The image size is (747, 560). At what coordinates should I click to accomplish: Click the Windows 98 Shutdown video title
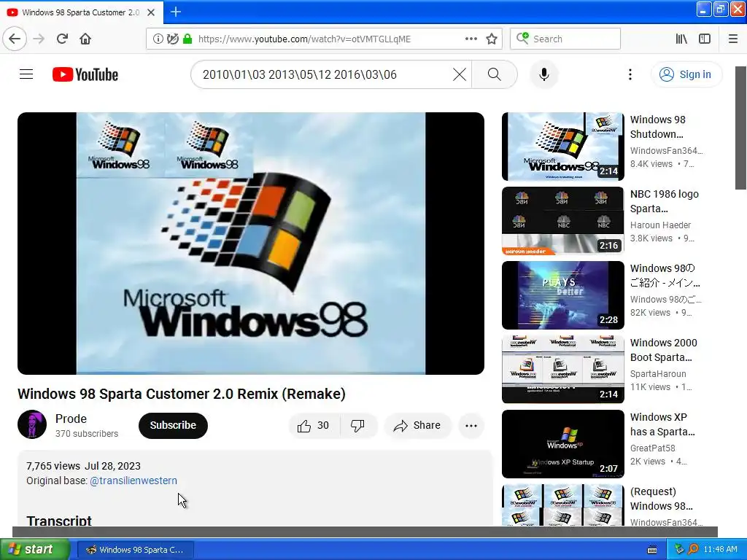[658, 127]
